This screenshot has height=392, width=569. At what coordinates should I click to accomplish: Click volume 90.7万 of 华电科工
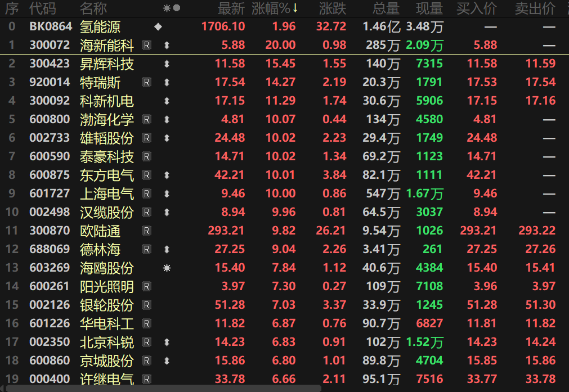(381, 323)
